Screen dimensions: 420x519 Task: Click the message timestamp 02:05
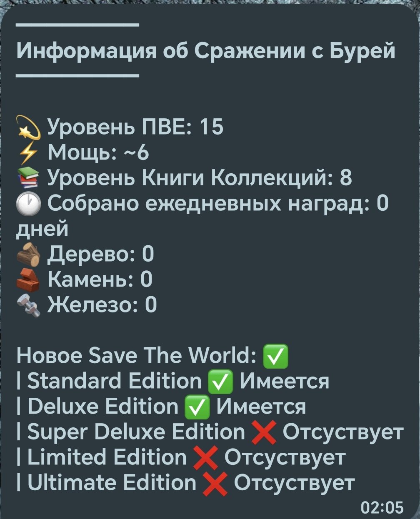click(382, 508)
